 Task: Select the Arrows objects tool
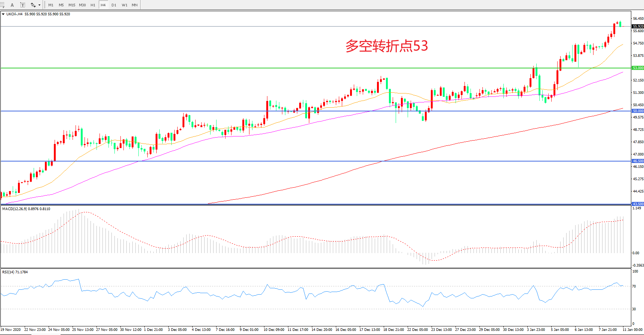tap(33, 5)
